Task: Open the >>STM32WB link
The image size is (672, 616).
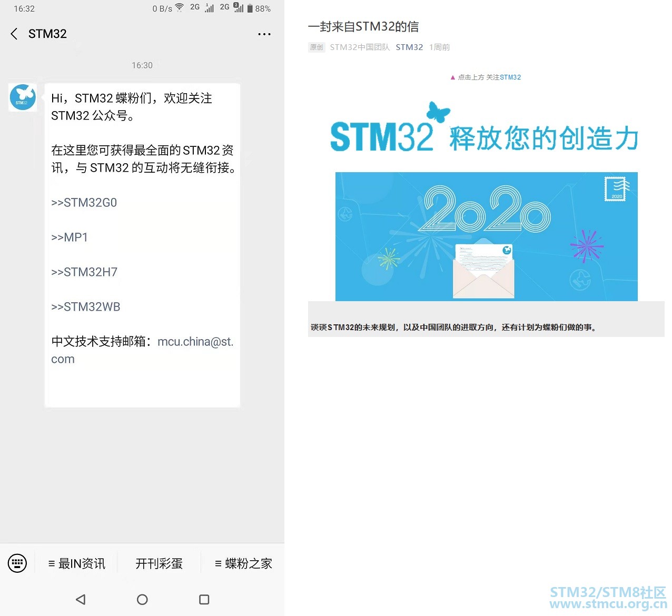Action: (x=86, y=307)
